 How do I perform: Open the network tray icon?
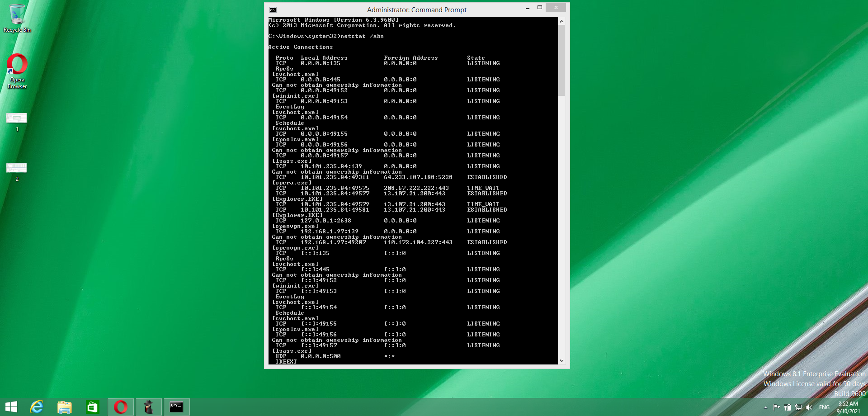click(798, 407)
